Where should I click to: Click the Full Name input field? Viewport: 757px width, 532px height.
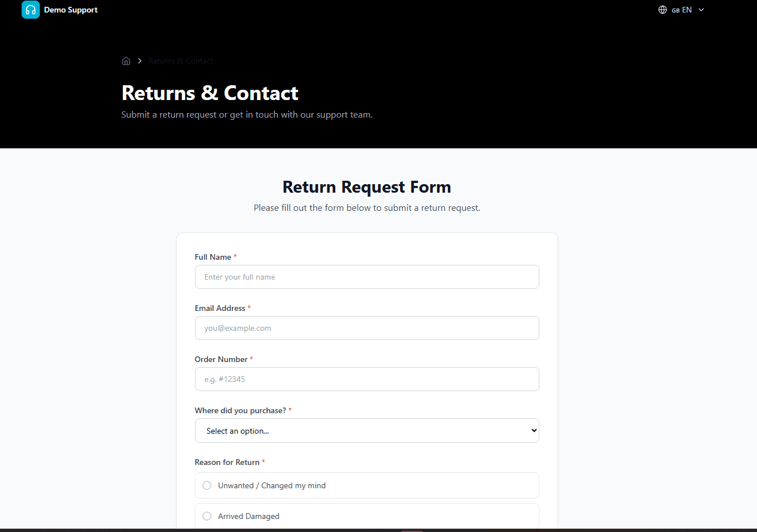point(367,277)
